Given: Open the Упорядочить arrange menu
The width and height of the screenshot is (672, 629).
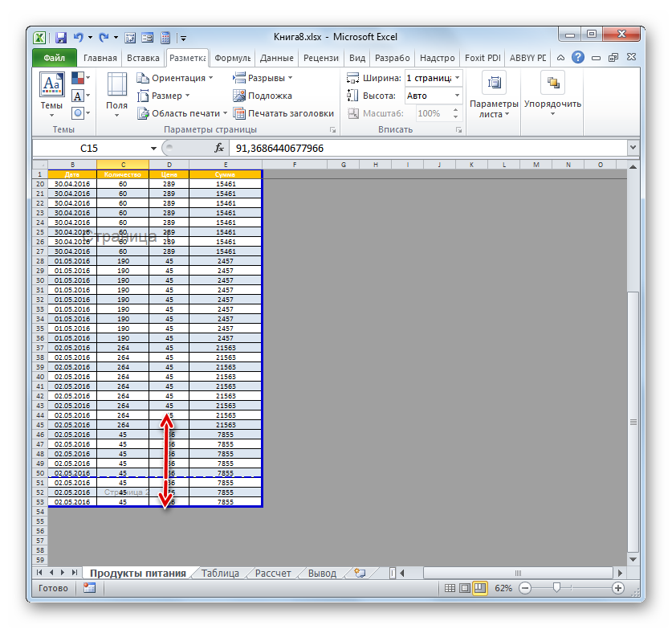Looking at the screenshot, I should (x=552, y=95).
